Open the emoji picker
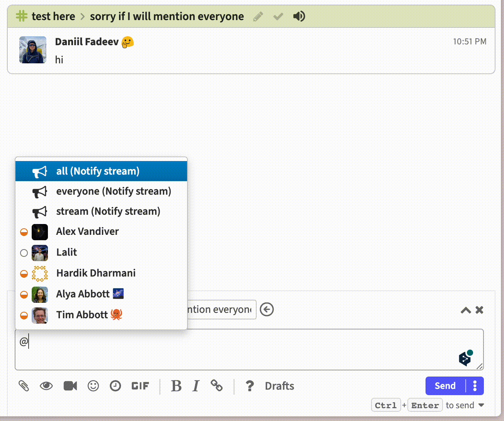Screen dimensions: 504x421 click(93, 386)
